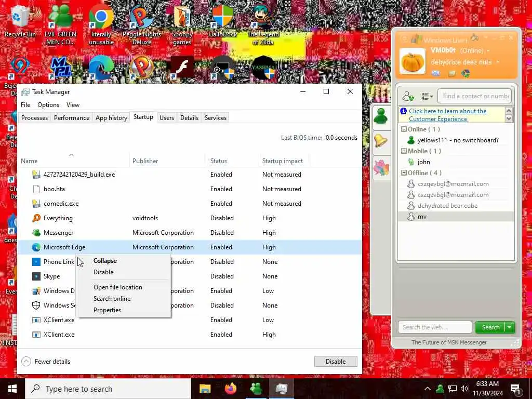
Task: Select the Everything startup entry
Action: point(189,218)
